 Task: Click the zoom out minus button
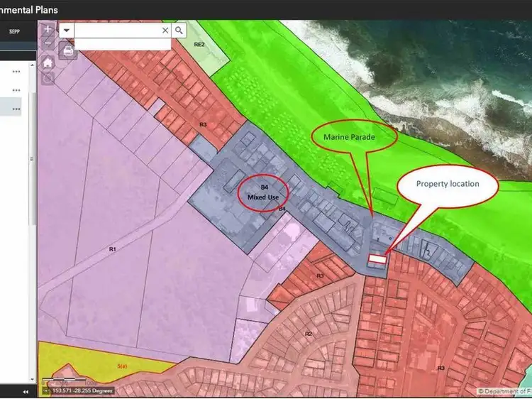48,44
